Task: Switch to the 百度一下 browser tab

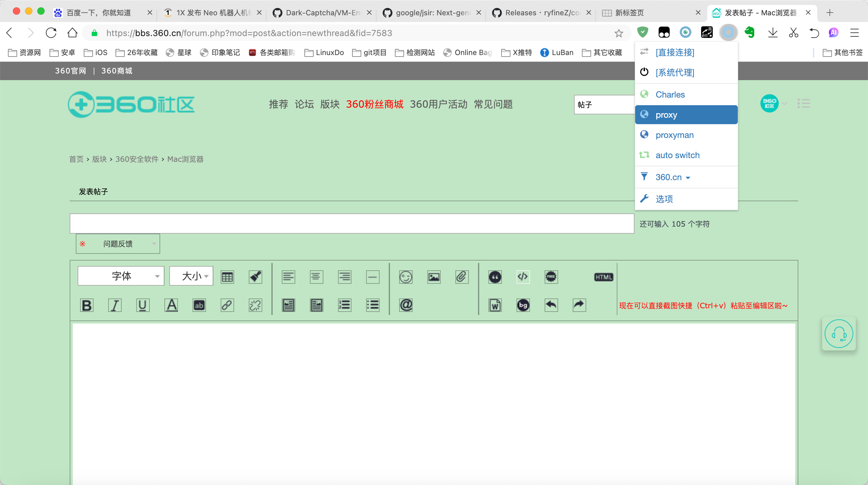Action: 103,13
